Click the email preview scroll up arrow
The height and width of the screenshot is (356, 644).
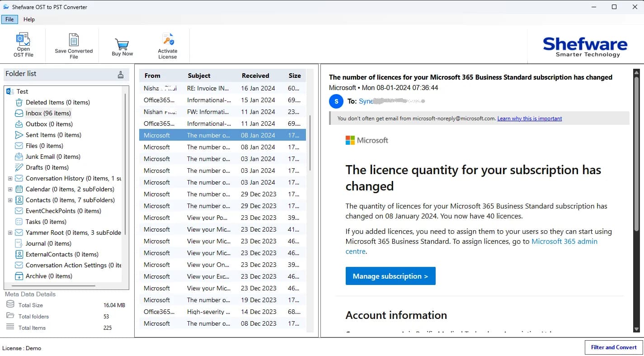tap(636, 72)
